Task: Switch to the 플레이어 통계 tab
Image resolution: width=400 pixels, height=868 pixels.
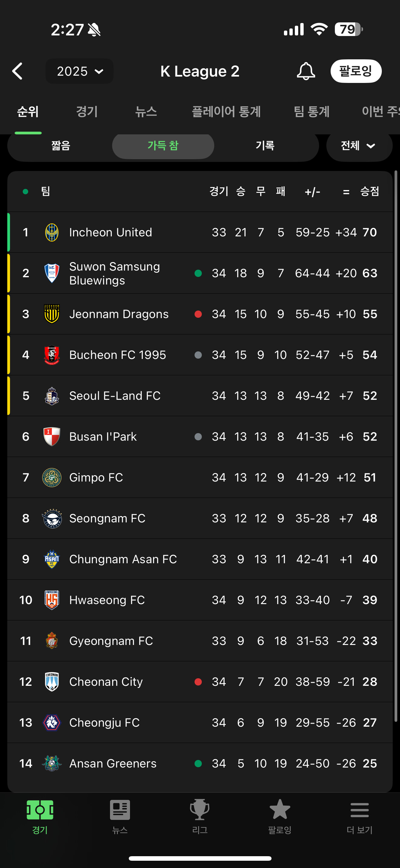Action: tap(226, 112)
